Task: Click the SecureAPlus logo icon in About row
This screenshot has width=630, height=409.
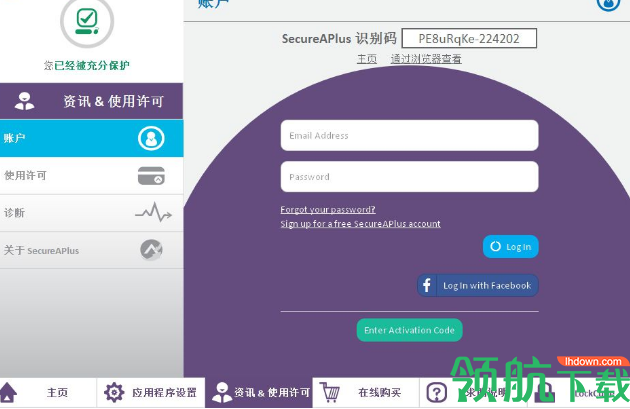Action: click(x=151, y=249)
